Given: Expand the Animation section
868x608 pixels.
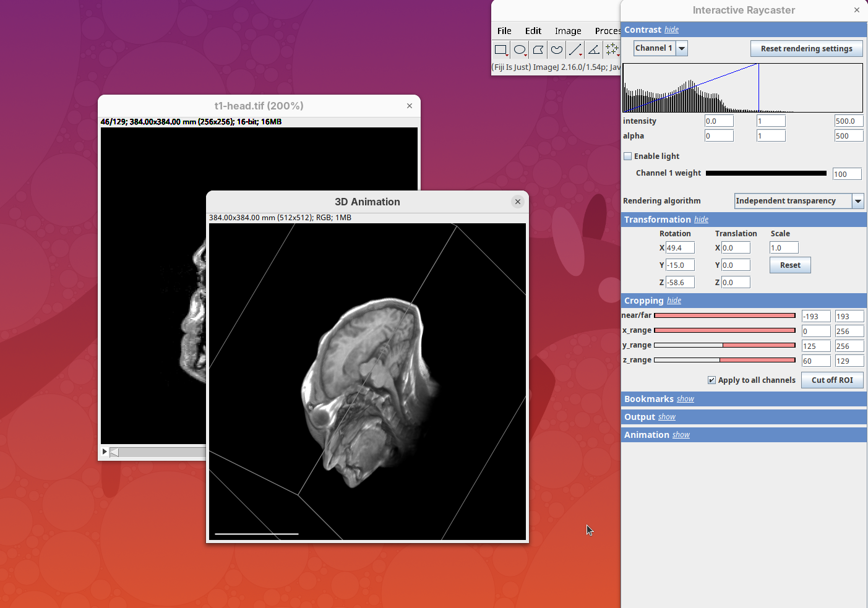Looking at the screenshot, I should [681, 435].
